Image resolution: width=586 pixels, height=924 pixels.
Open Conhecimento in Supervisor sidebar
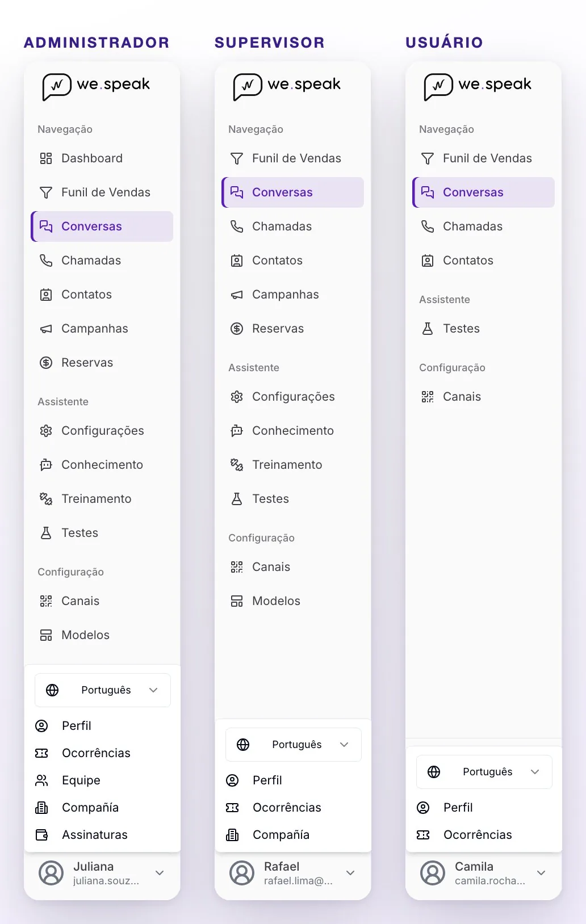(x=292, y=431)
